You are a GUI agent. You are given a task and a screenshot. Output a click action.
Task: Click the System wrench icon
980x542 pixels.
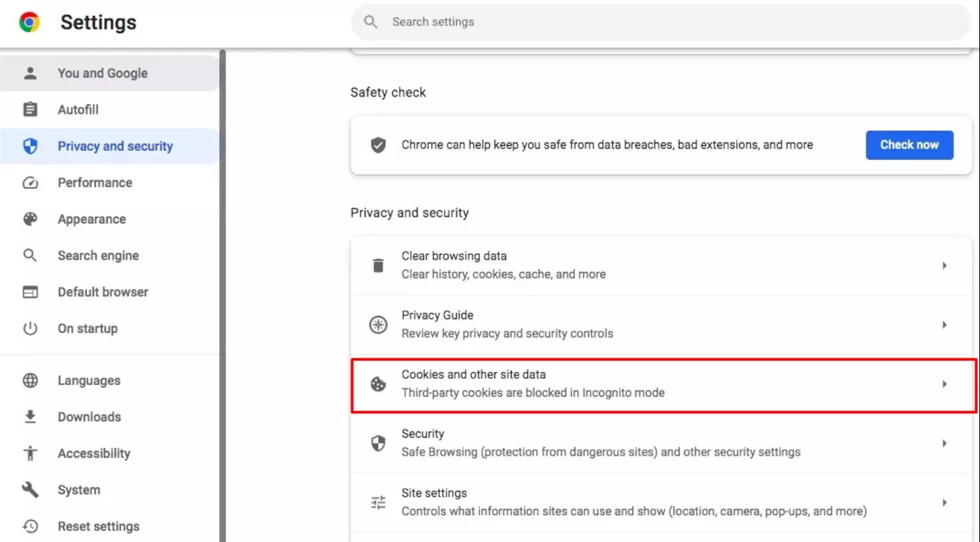coord(30,490)
